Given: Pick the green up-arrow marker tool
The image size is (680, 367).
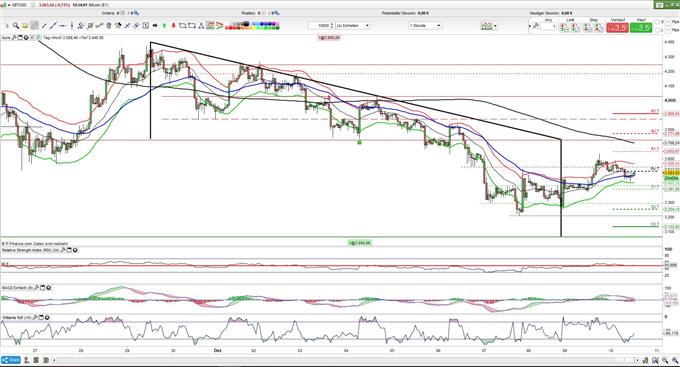Looking at the screenshot, I should 164,26.
